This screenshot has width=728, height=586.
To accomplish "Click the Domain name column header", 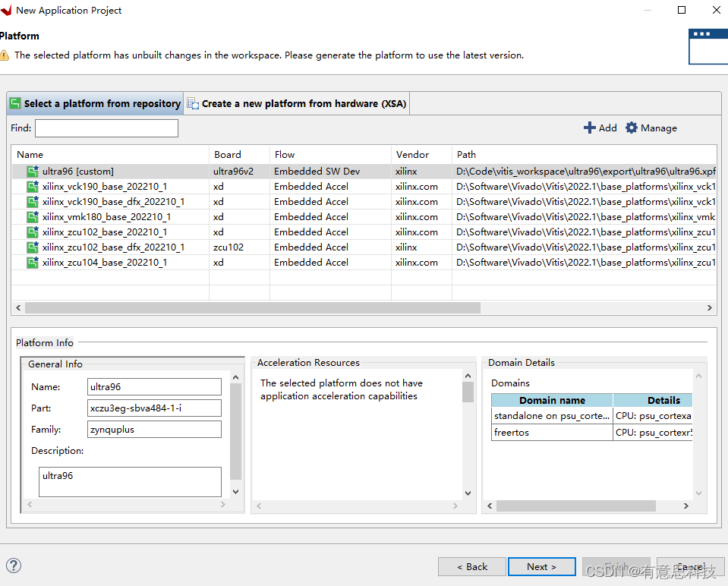I will click(552, 400).
